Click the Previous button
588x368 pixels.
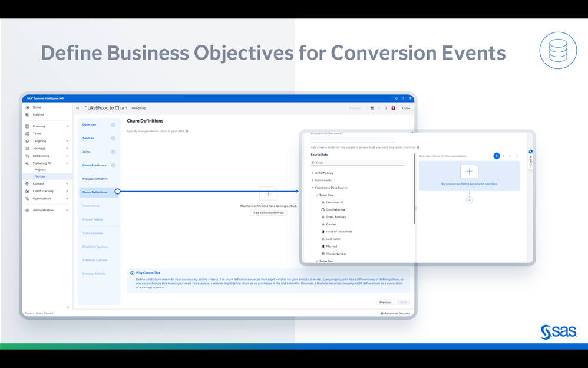click(x=385, y=303)
